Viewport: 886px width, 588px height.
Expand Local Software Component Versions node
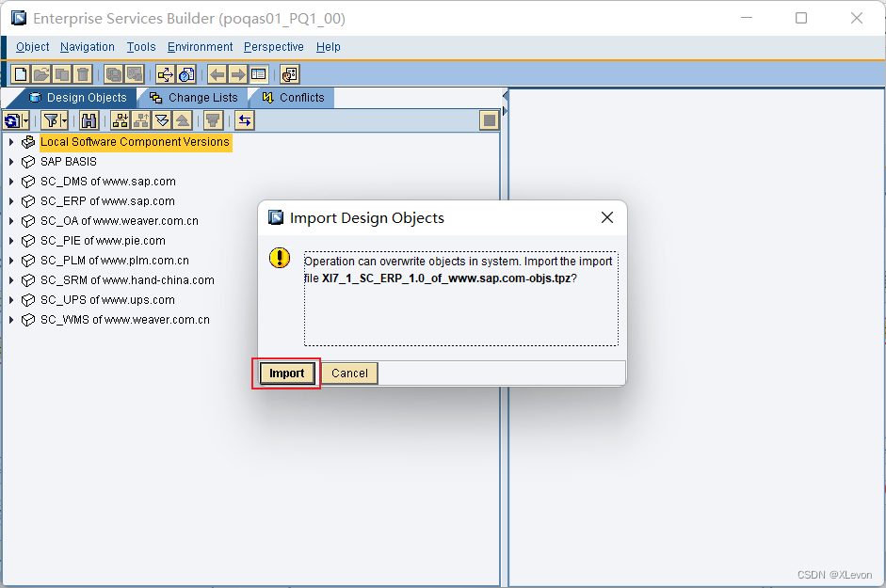(11, 142)
